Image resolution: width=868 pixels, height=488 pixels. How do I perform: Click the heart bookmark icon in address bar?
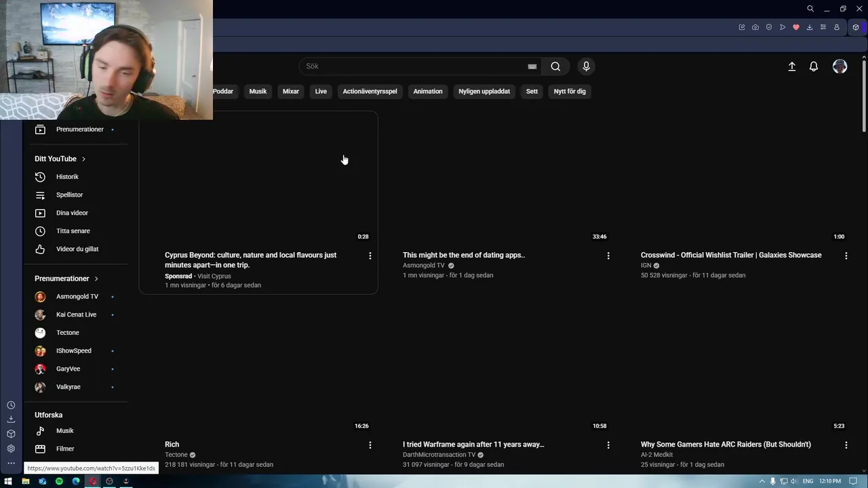[x=796, y=27]
